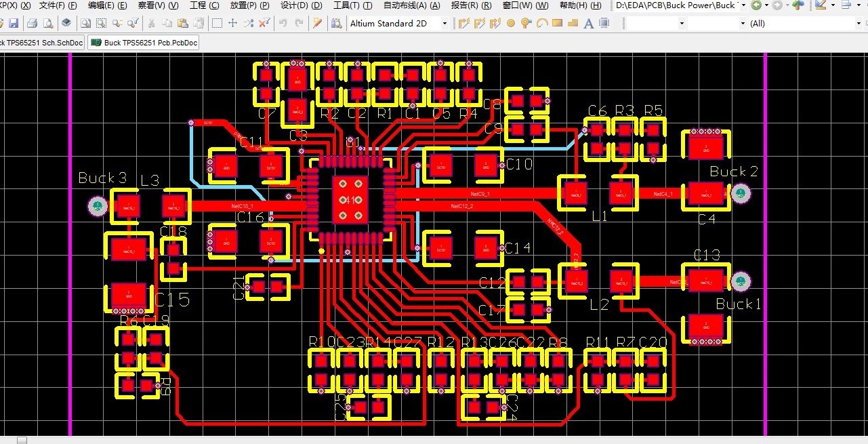Viewport: 868px width, 444px height.
Task: Open the 编辑(E) menu
Action: 107,5
